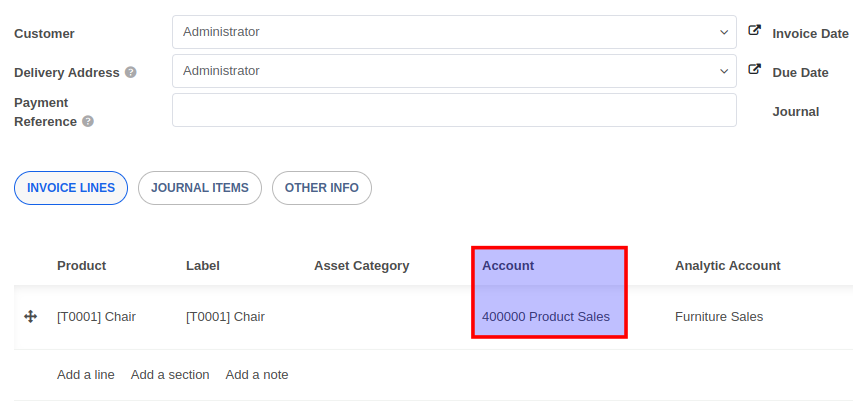Click the [T0001] Chair product cell
The width and height of the screenshot is (853, 410).
(x=96, y=317)
